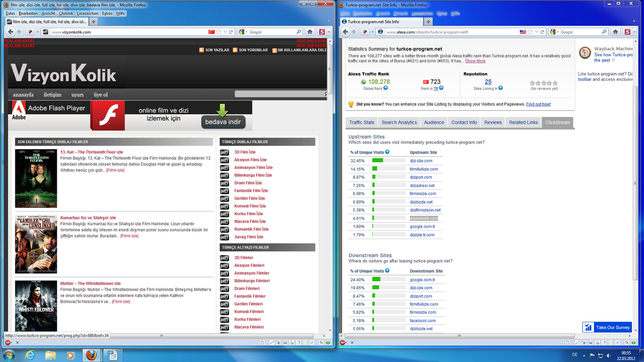Open 25 Sites Linking In link
Image resolution: width=644 pixels, height=362 pixels.
click(488, 82)
